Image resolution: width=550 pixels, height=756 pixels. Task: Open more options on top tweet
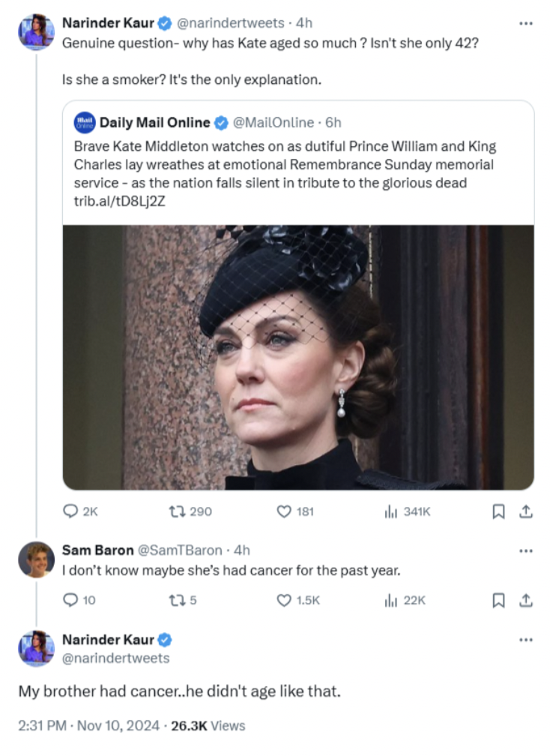526,23
